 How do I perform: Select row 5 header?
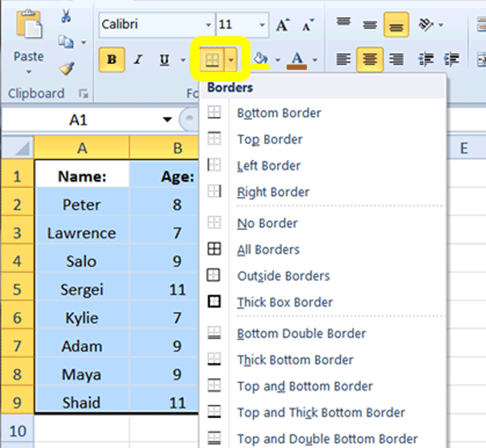pos(18,289)
